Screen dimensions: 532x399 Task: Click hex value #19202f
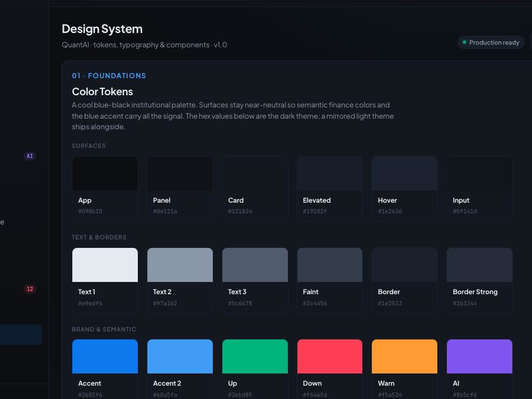315,211
